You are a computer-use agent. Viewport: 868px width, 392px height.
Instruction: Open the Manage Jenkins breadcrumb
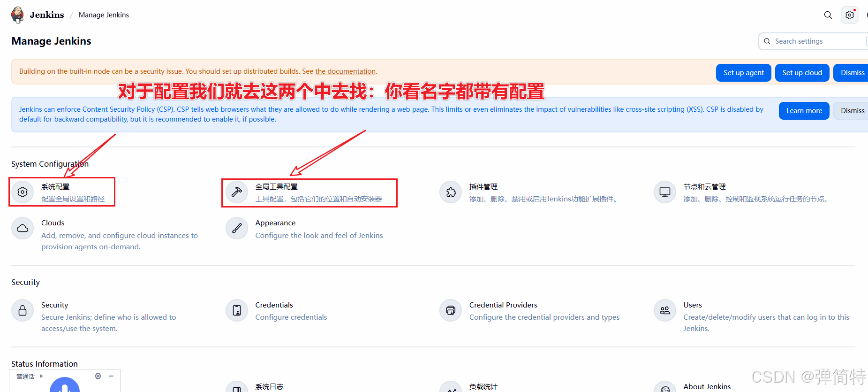[x=104, y=15]
